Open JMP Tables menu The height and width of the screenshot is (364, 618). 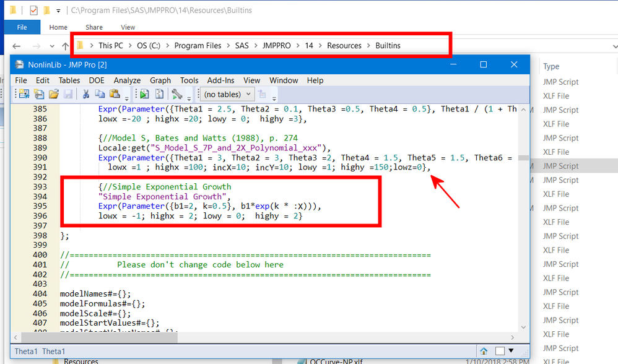pos(69,80)
